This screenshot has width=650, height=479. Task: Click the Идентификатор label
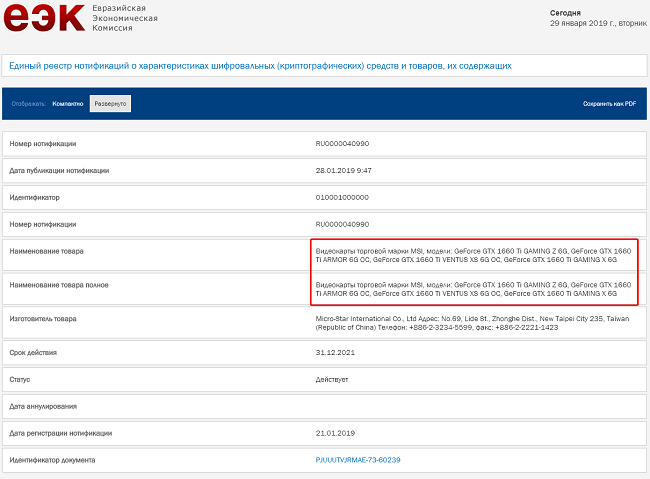(34, 197)
